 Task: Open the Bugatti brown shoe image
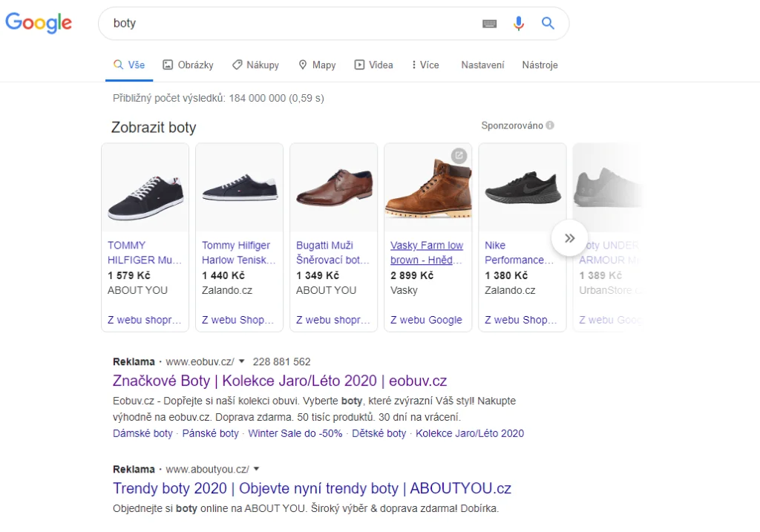(x=333, y=188)
